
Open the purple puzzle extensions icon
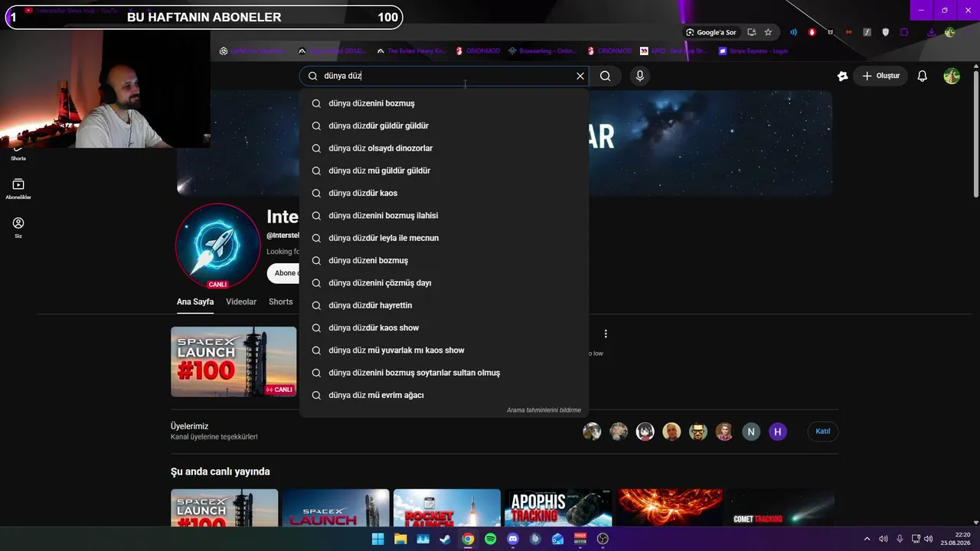904,32
